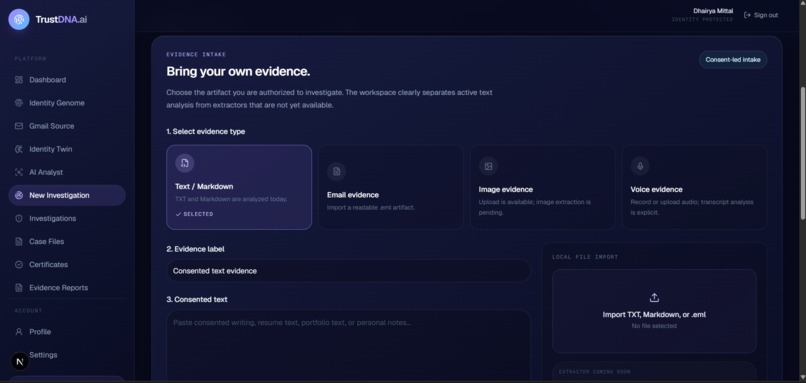This screenshot has width=806, height=383.
Task: Choose Voice evidence type card
Action: click(x=694, y=187)
